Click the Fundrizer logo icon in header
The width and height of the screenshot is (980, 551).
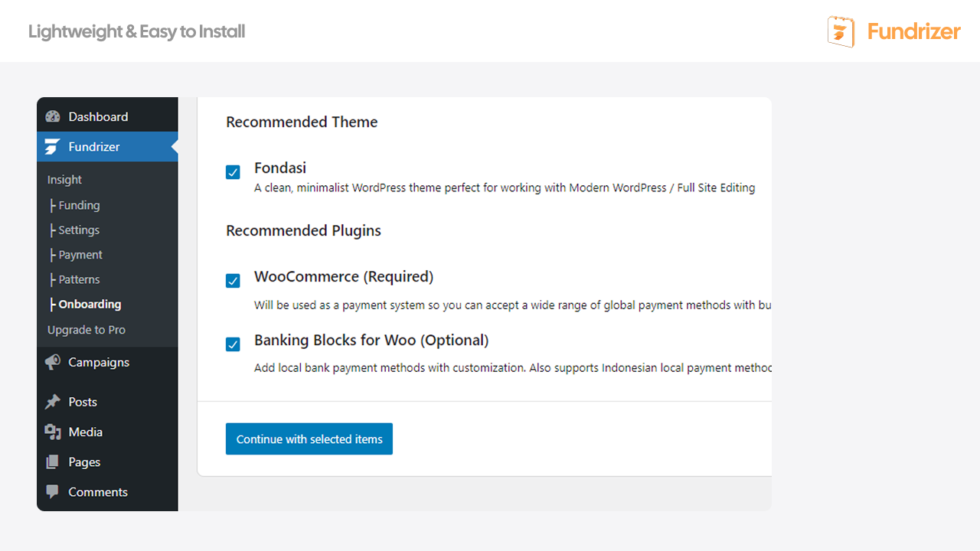[x=841, y=31]
